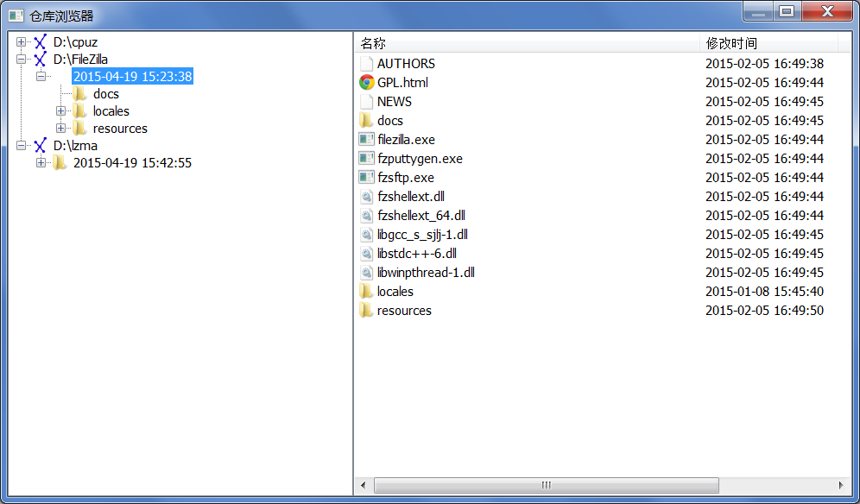
Task: Close the 仓库浏览器 window
Action: click(x=827, y=11)
